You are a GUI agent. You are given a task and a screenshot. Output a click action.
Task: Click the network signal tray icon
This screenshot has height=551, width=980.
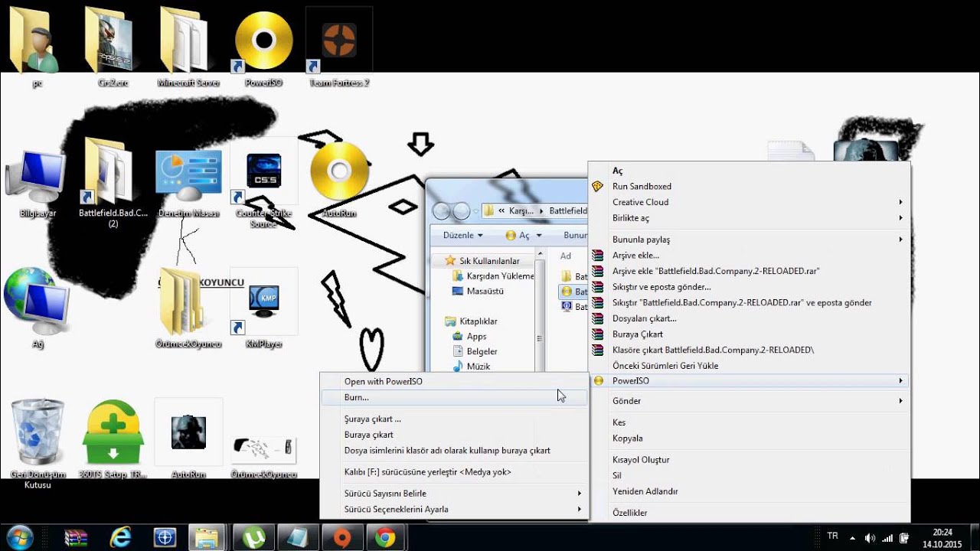pos(887,537)
